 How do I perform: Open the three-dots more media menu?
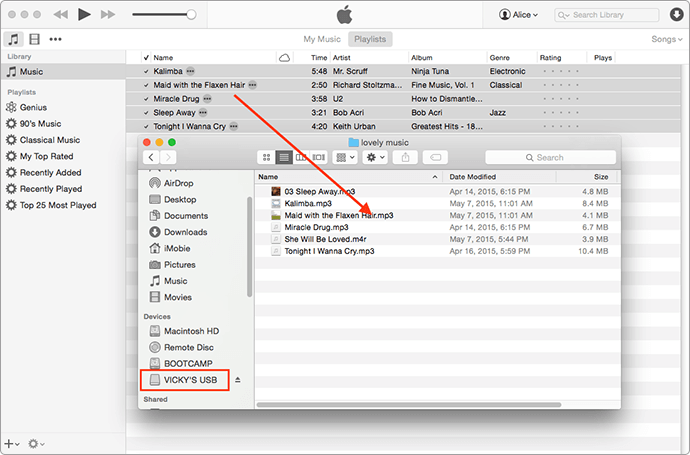click(55, 39)
